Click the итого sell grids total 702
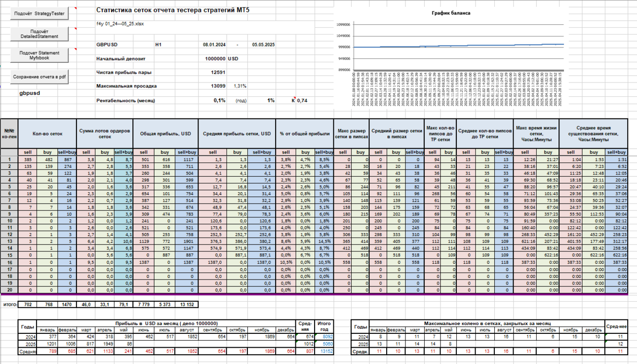 [x=28, y=305]
